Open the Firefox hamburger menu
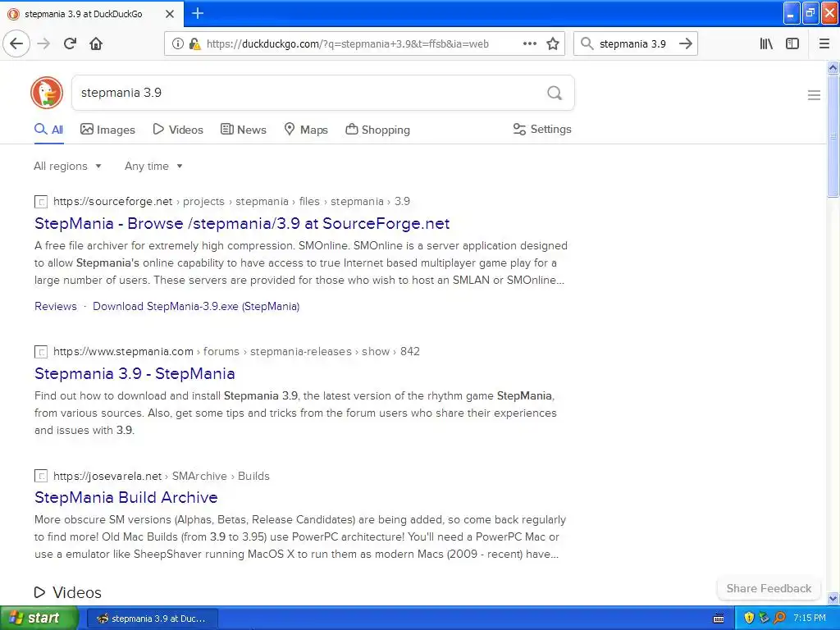This screenshot has height=630, width=840. point(824,43)
